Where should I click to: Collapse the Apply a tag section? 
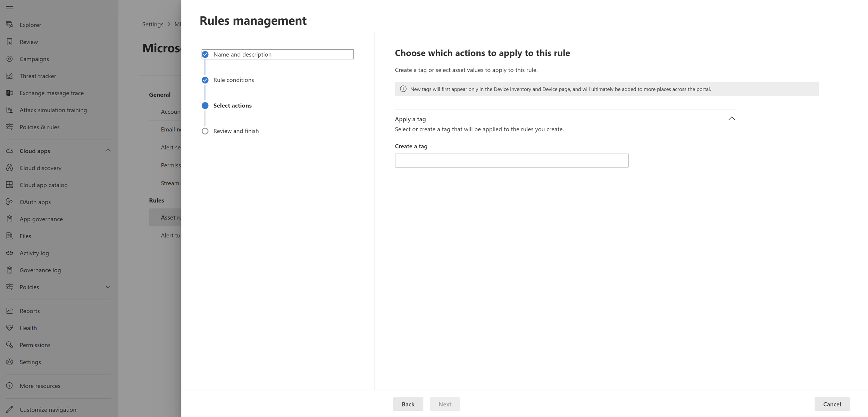pyautogui.click(x=731, y=118)
